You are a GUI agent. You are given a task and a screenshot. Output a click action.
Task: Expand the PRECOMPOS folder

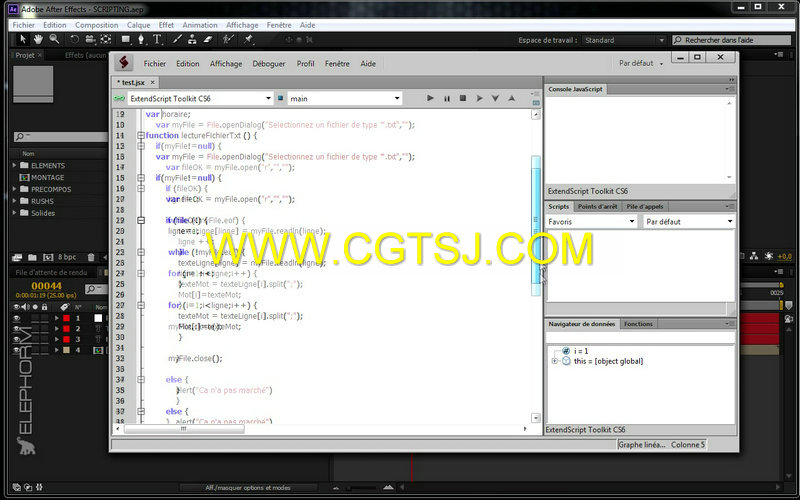14,189
